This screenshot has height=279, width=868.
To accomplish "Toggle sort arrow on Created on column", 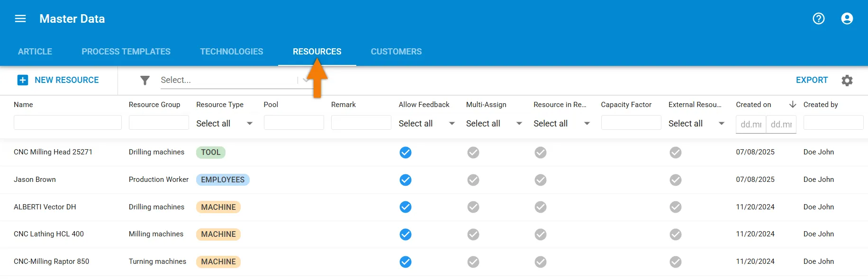I will coord(793,105).
